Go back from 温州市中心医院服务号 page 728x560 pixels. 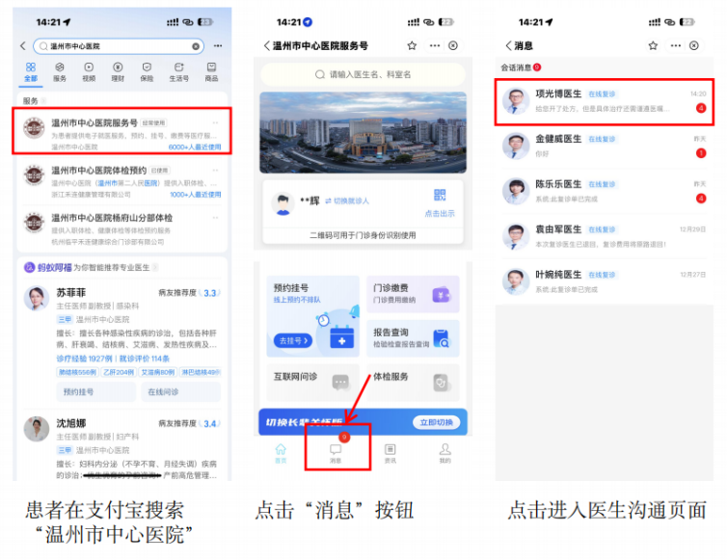pos(266,45)
